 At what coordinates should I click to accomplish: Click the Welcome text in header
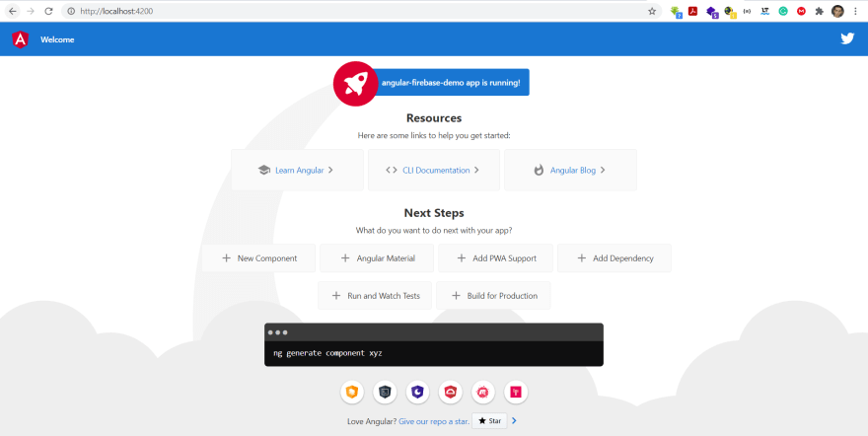[x=57, y=39]
